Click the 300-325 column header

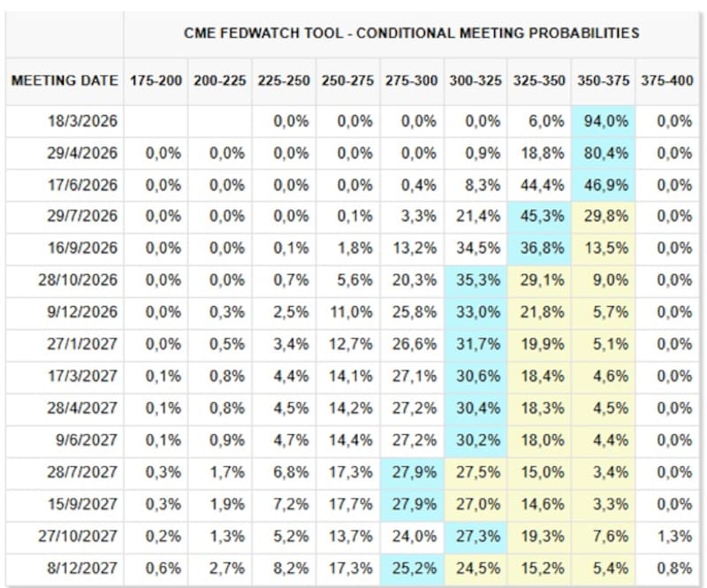(x=475, y=80)
